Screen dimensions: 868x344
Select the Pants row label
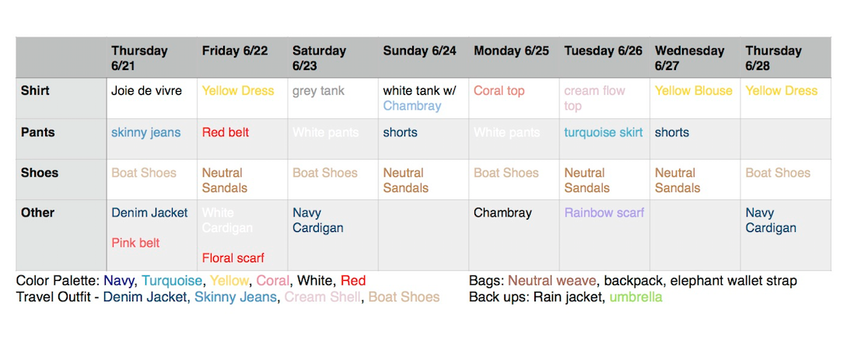(61, 139)
